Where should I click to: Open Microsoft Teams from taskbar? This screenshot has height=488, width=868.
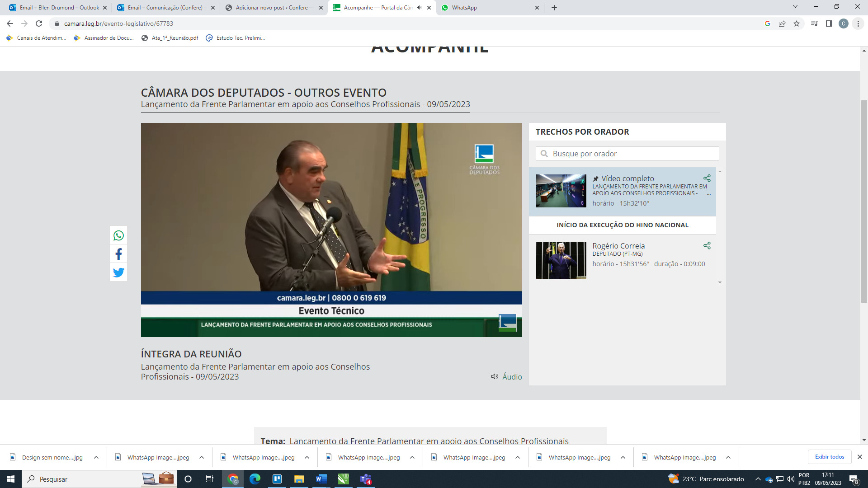pyautogui.click(x=366, y=479)
